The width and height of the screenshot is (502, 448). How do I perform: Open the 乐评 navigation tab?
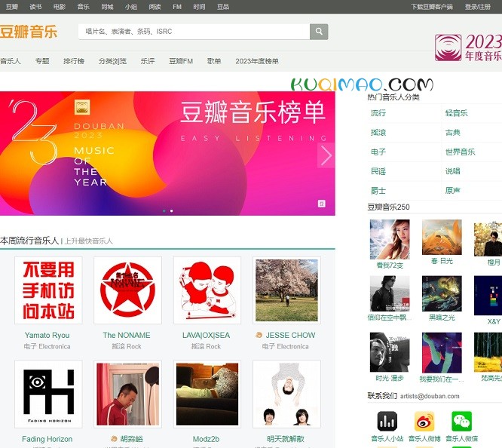[148, 61]
